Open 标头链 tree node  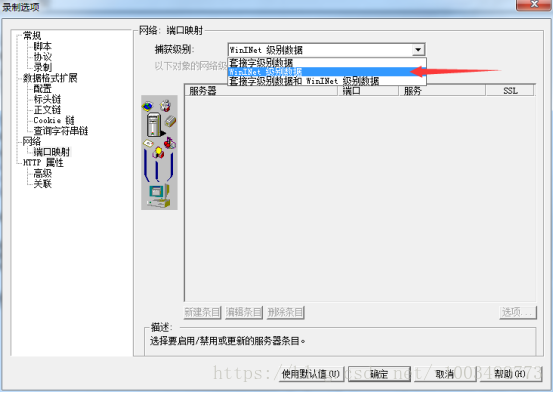[x=47, y=99]
